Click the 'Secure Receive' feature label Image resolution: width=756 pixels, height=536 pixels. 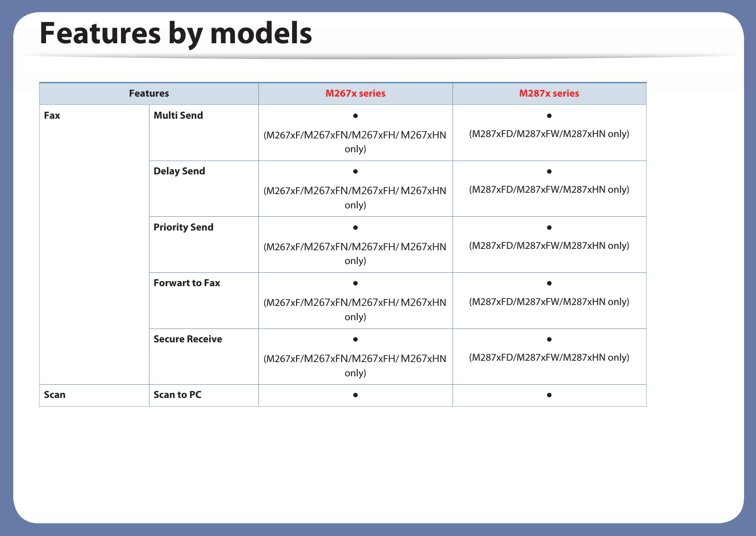point(188,339)
